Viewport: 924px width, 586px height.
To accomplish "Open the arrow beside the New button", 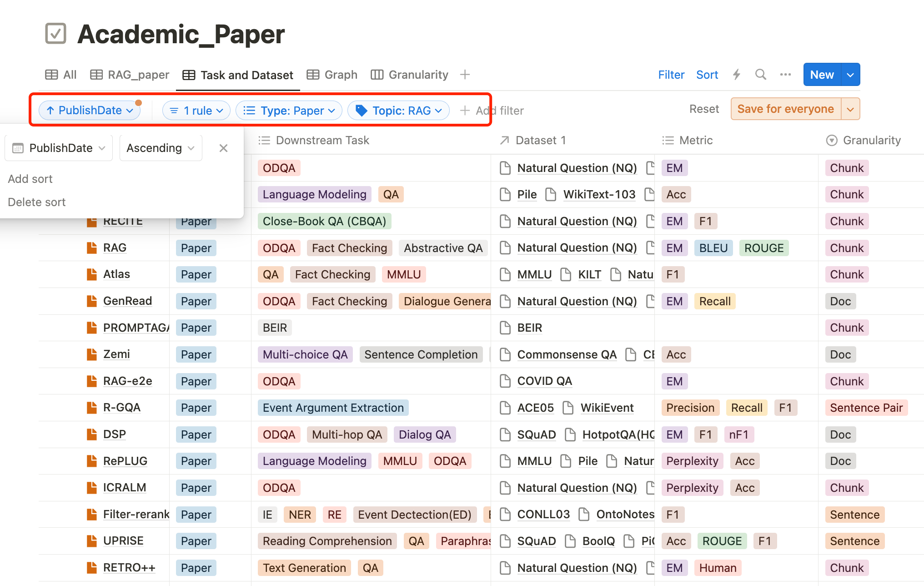I will 850,75.
